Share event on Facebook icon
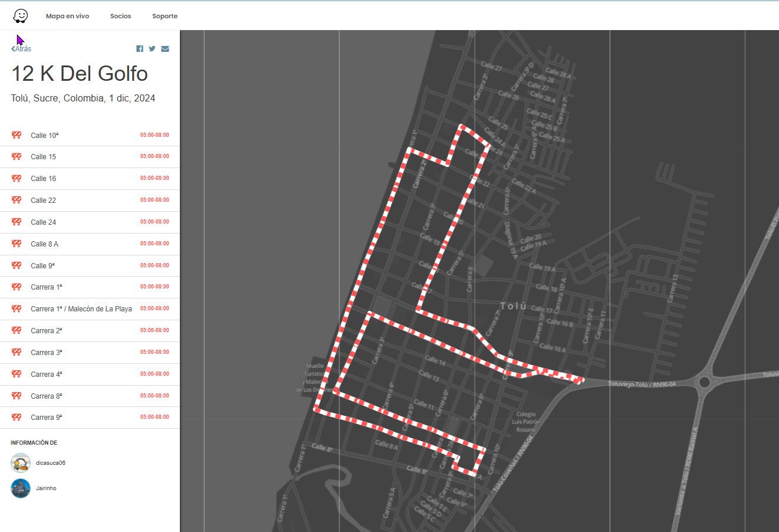Screen dimensions: 779x532 pos(140,49)
